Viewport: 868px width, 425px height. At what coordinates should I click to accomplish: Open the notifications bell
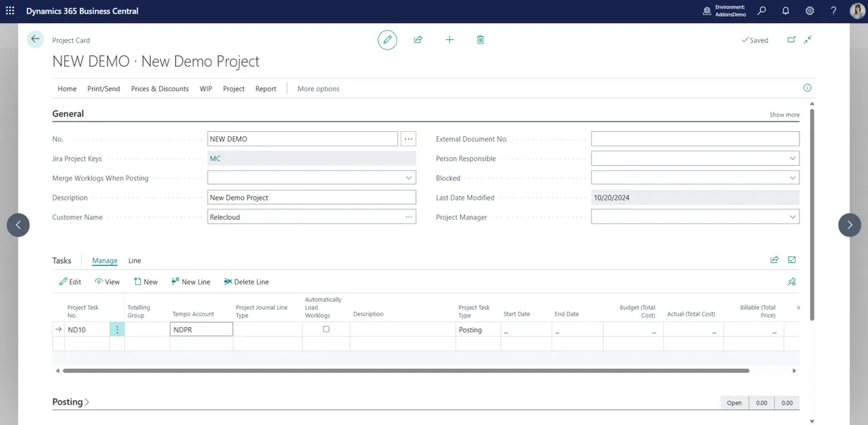(x=786, y=11)
